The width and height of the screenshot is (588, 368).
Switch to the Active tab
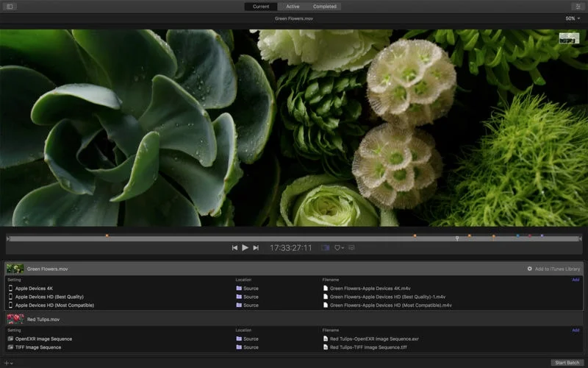[293, 7]
